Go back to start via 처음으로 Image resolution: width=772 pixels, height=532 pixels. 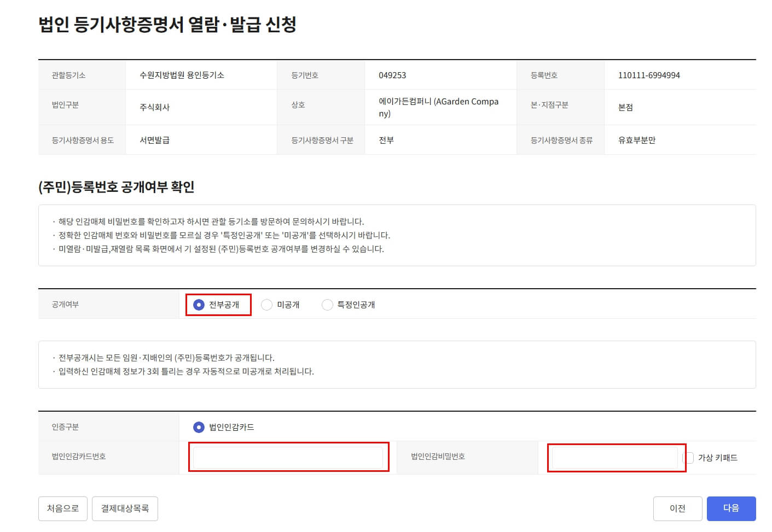click(62, 508)
